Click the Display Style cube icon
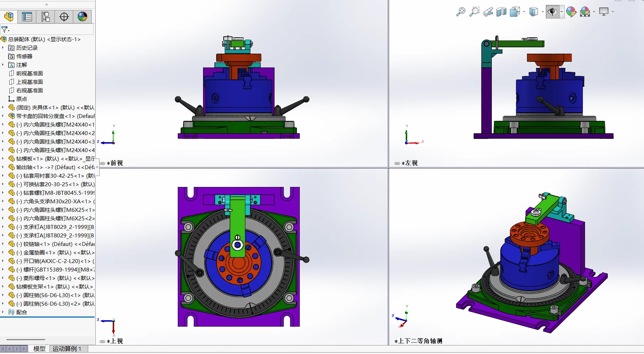644x354 pixels. (x=533, y=12)
